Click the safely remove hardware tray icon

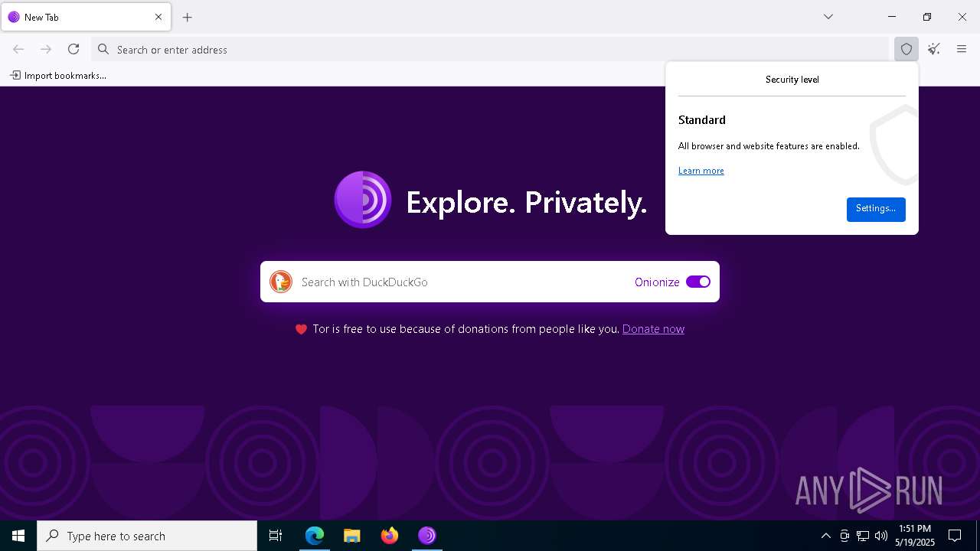844,536
